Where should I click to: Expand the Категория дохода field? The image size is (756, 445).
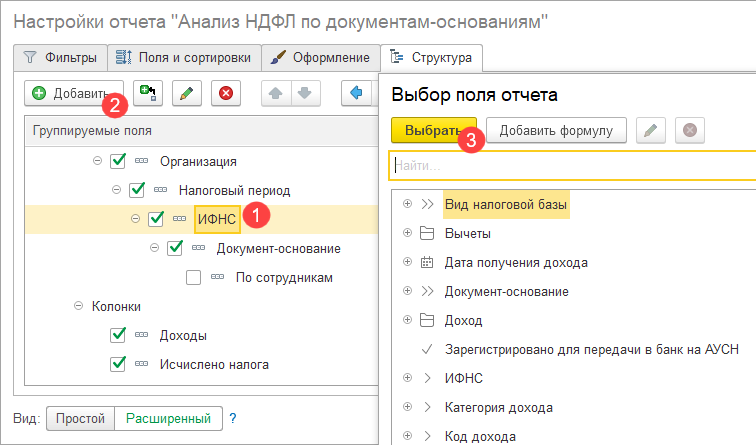pos(407,406)
